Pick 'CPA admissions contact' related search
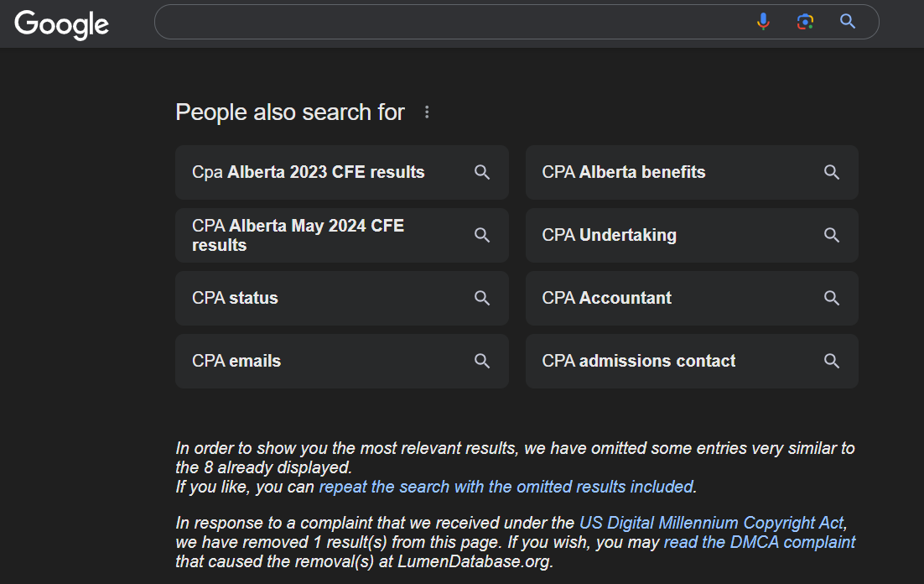This screenshot has height=584, width=924. tap(692, 361)
